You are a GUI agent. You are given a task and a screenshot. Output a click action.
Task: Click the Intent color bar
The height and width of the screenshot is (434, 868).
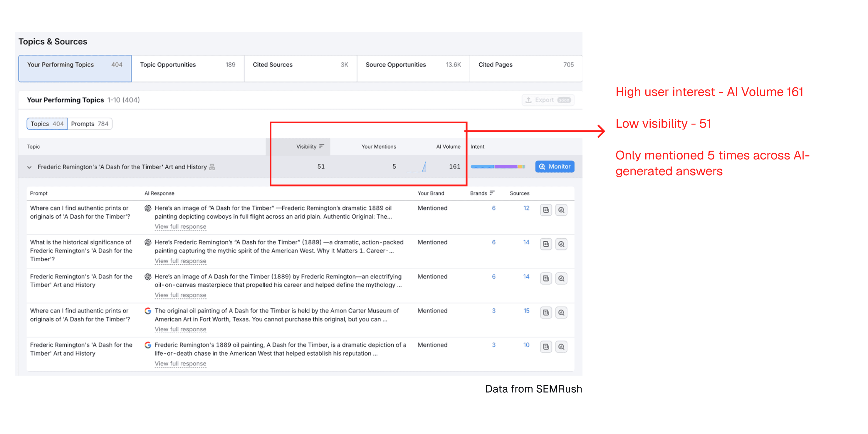click(498, 167)
